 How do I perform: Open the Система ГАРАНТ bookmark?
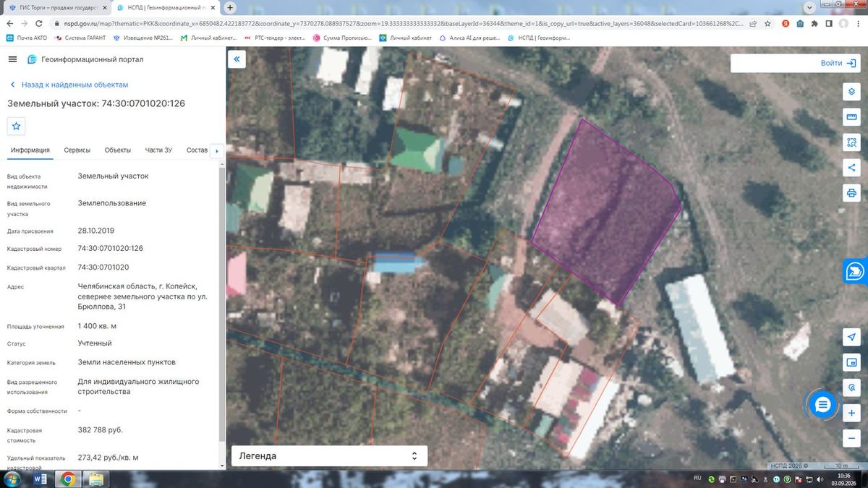tap(80, 38)
